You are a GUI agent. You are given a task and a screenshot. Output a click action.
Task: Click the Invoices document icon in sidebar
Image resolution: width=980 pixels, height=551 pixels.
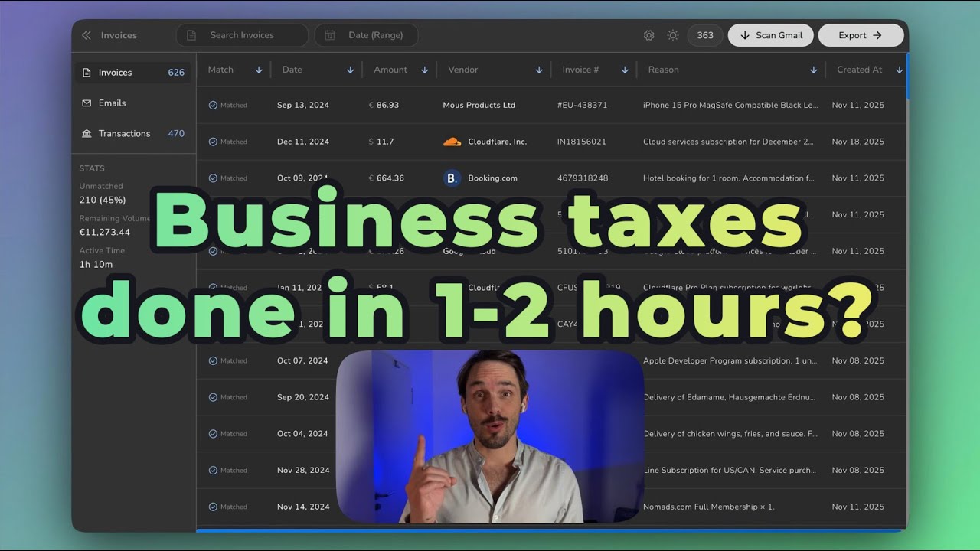(87, 73)
